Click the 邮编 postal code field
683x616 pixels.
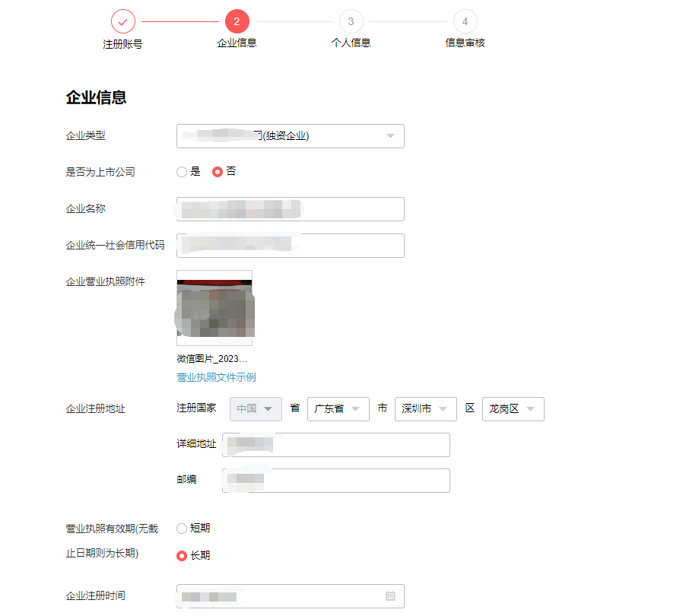pos(335,480)
